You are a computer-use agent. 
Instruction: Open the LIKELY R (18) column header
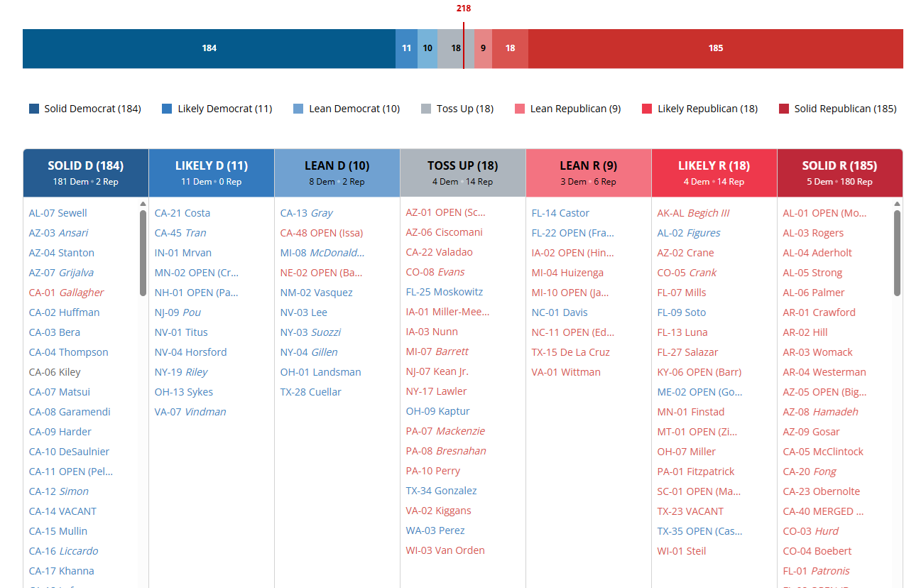coord(714,173)
